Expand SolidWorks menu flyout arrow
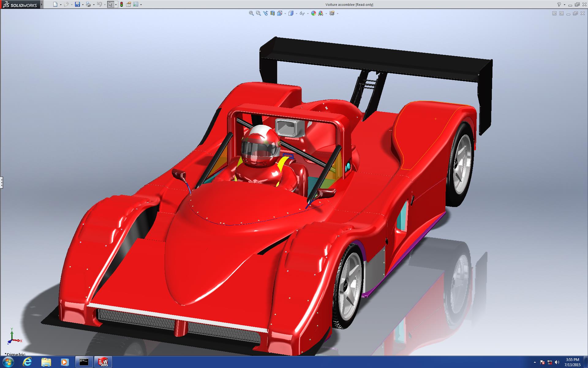Screen dimensions: 588x368 tap(42, 4)
